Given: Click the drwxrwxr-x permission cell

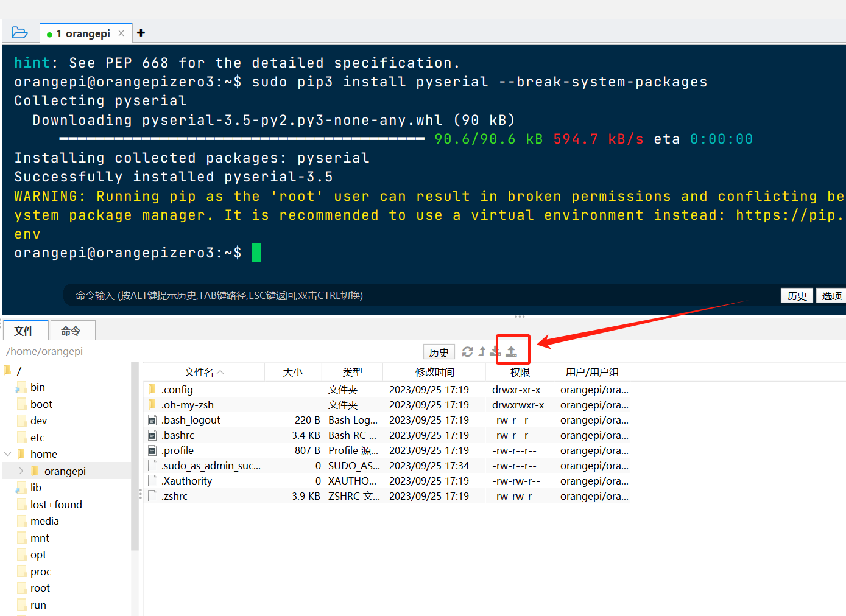Looking at the screenshot, I should (x=518, y=405).
